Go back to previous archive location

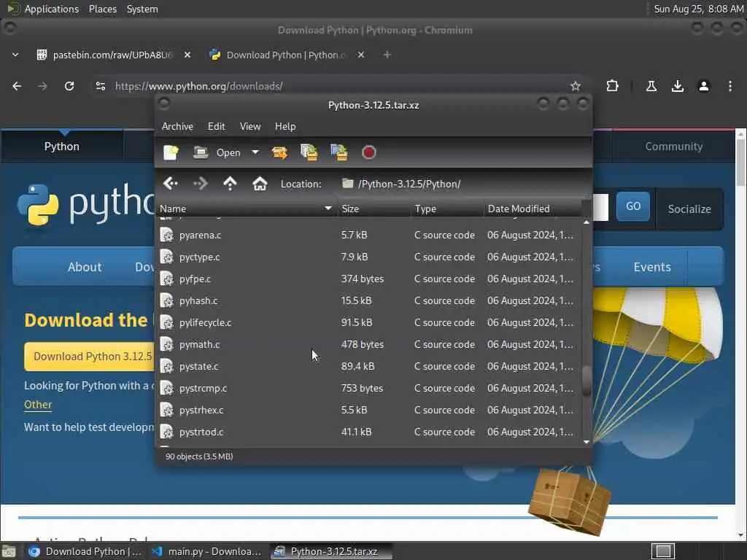click(171, 183)
